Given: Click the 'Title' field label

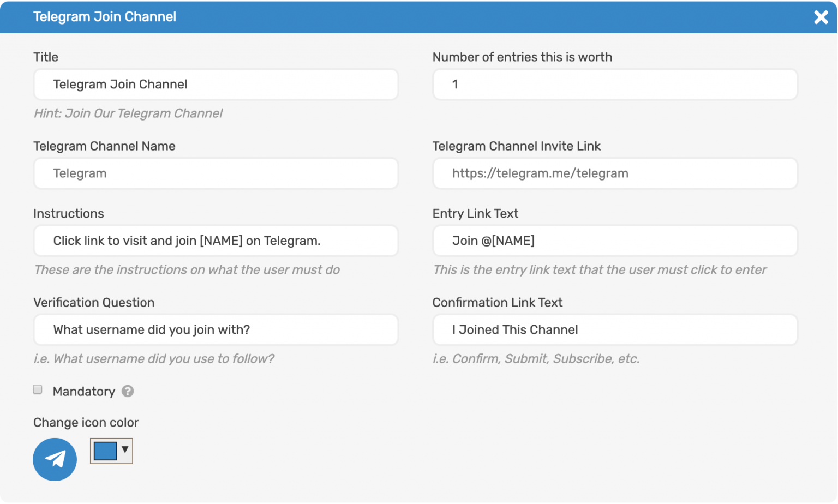Looking at the screenshot, I should 46,57.
